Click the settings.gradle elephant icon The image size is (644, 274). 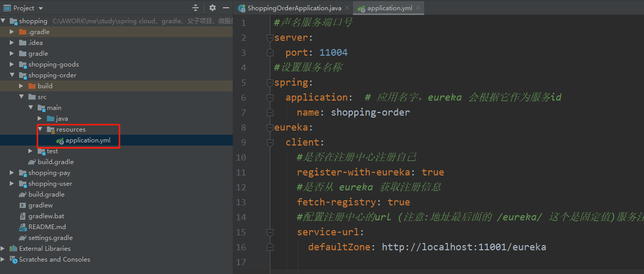point(23,238)
